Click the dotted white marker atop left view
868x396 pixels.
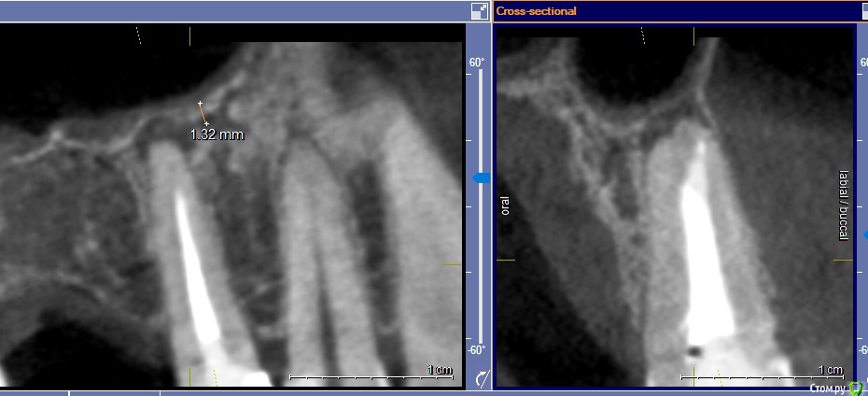(x=140, y=35)
